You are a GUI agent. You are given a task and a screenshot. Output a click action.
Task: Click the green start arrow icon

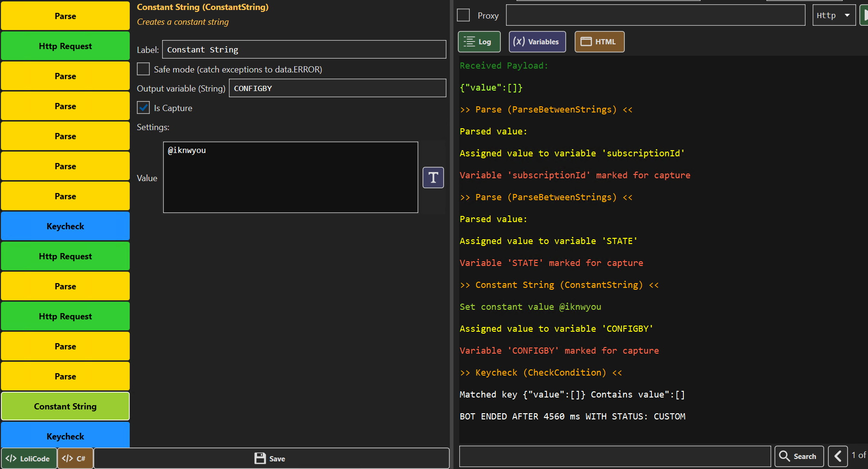(864, 15)
